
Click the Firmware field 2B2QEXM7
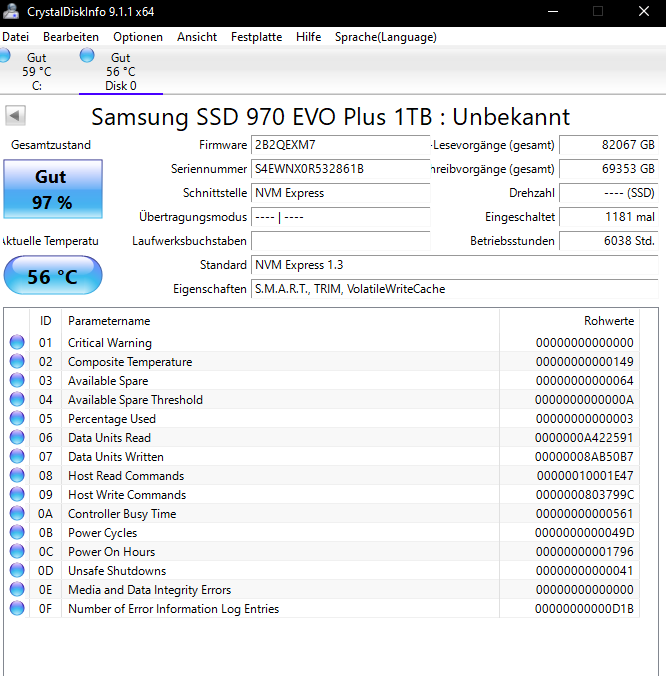tap(341, 145)
